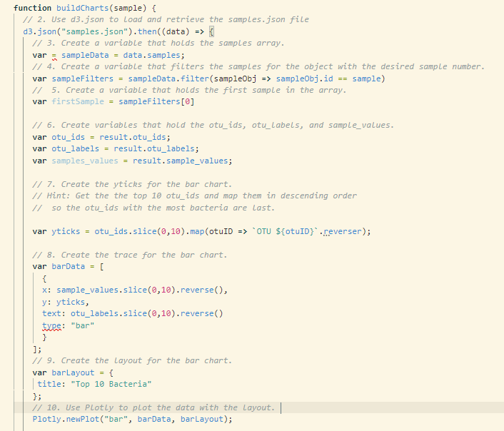
Task: Click sampleObj.id in the filter call
Action: pos(304,78)
